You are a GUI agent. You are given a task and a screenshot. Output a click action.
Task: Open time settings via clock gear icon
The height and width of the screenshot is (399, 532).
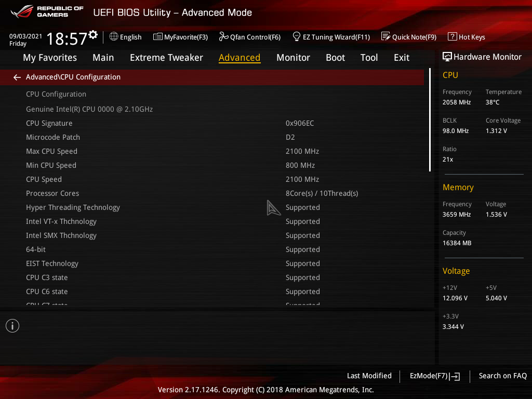point(93,35)
